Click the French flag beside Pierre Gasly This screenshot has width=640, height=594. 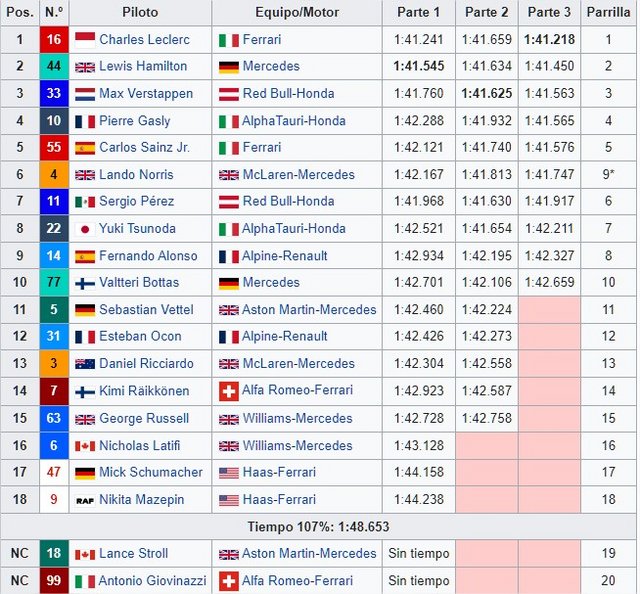tap(85, 121)
